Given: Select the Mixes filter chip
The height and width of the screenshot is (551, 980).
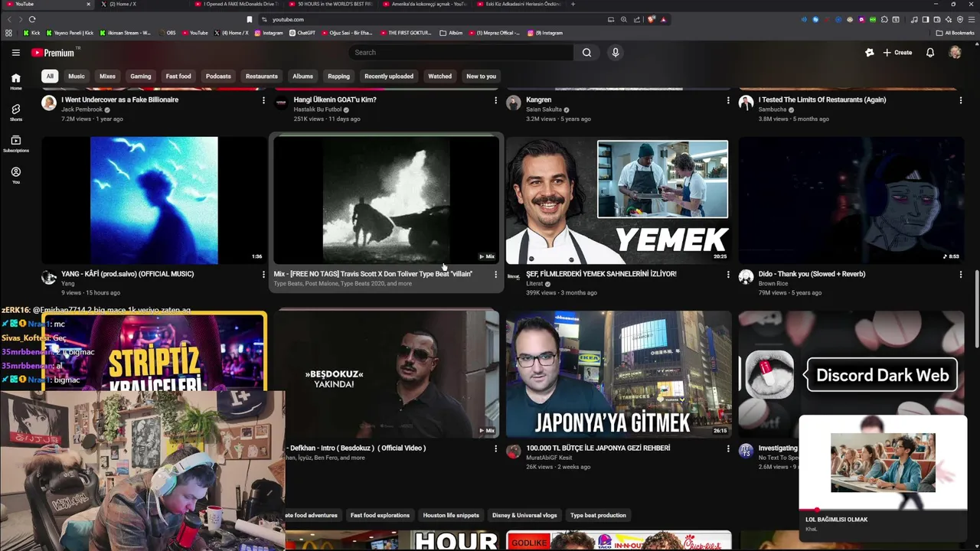Looking at the screenshot, I should point(107,77).
